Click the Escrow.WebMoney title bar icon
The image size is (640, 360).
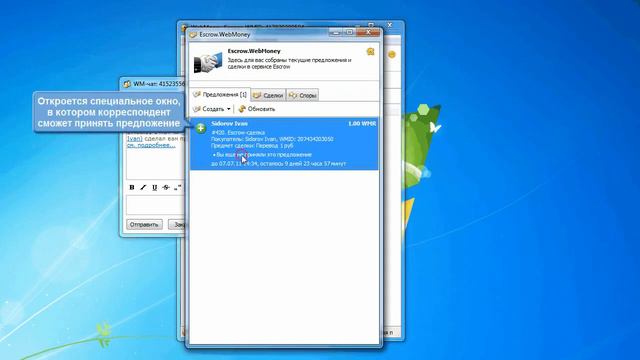[x=193, y=35]
